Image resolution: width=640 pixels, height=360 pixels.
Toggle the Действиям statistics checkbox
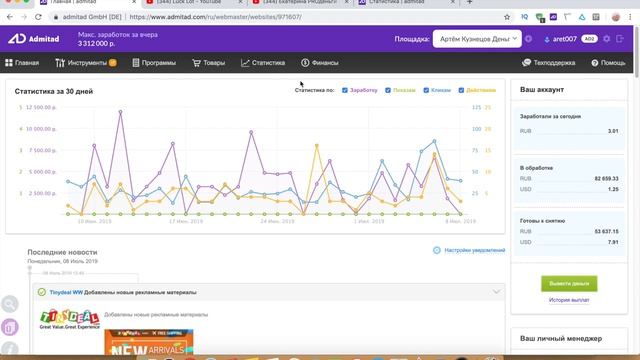coord(461,90)
